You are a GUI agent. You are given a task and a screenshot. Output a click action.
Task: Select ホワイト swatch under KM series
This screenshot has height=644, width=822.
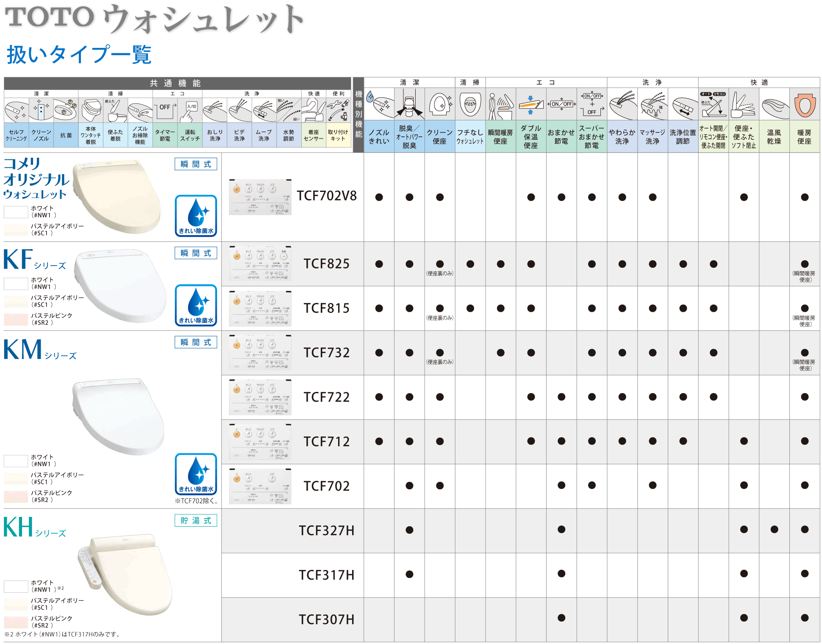[x=16, y=461]
